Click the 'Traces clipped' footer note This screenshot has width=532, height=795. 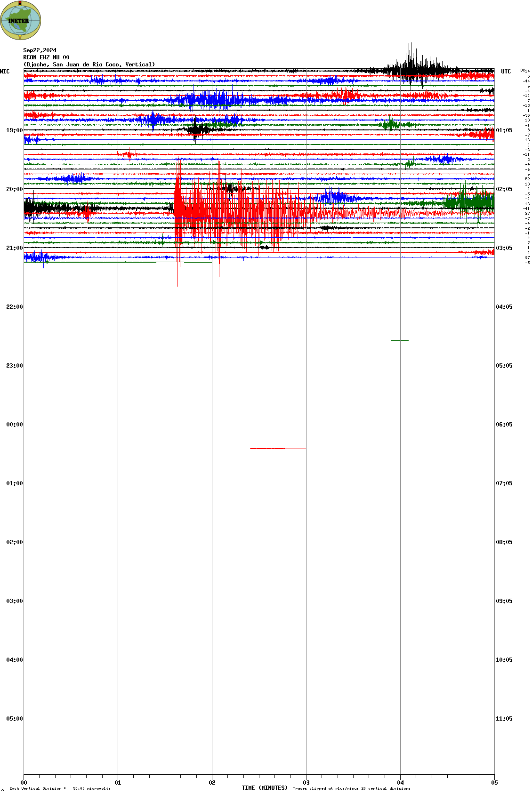pyautogui.click(x=351, y=788)
